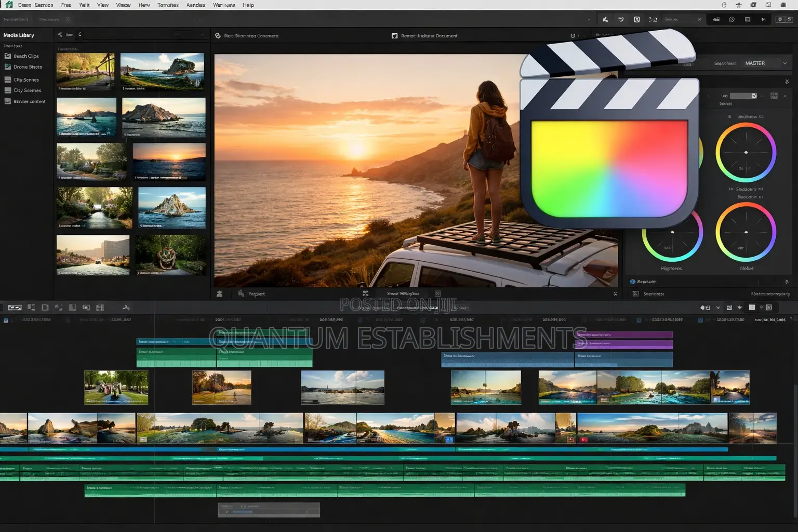
Task: Adjust the Highlights color wheel
Action: pos(672,232)
